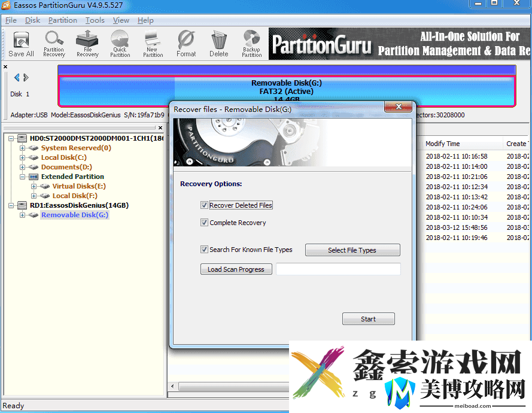The width and height of the screenshot is (532, 413).
Task: Click the scan progress file path field
Action: click(x=338, y=269)
